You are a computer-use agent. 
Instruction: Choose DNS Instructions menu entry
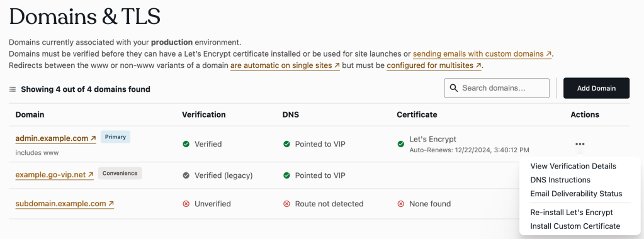coord(560,180)
